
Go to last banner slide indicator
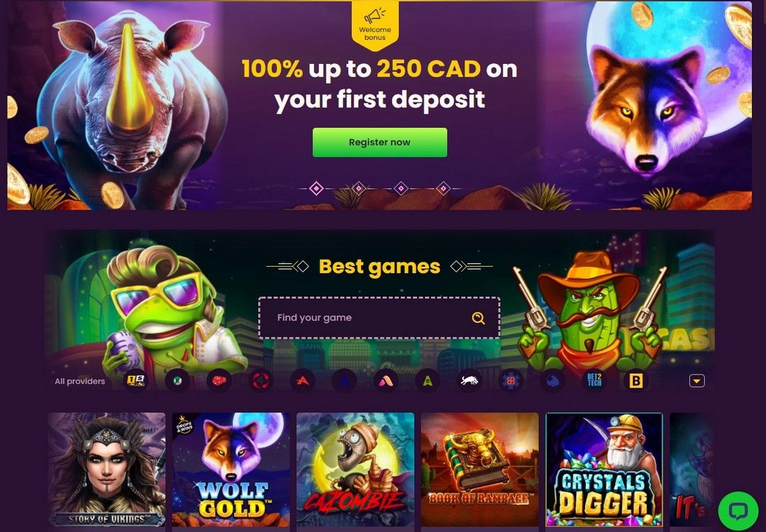click(443, 188)
